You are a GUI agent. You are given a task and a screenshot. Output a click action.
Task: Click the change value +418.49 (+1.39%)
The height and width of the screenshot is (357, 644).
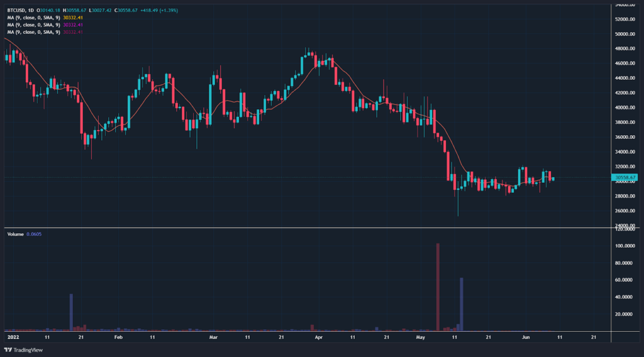tap(159, 10)
